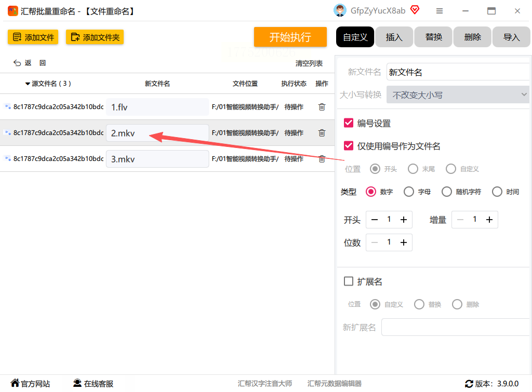Click 待操作 status in 1.flv row
Viewport: 532px width, 392px height.
pyautogui.click(x=294, y=107)
